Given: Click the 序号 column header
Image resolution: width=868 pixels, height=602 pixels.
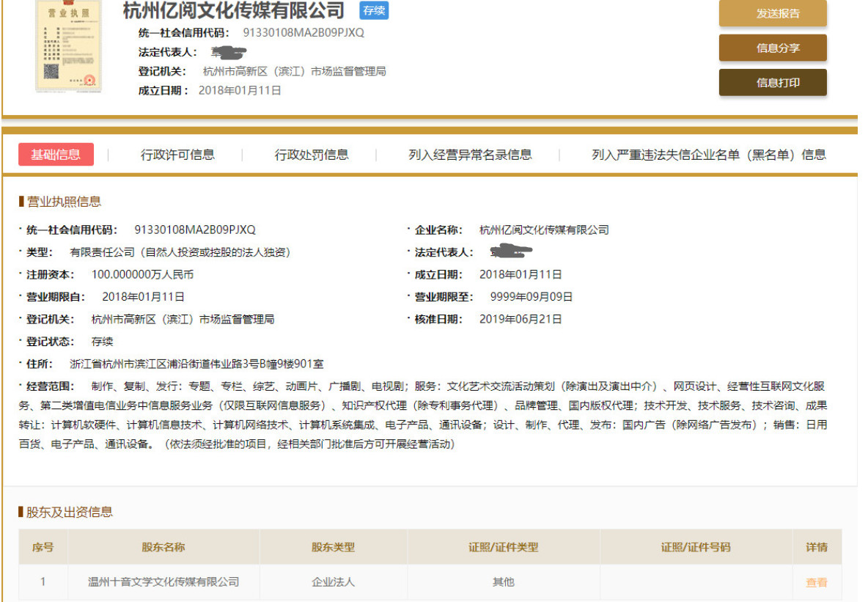Looking at the screenshot, I should (x=43, y=547).
